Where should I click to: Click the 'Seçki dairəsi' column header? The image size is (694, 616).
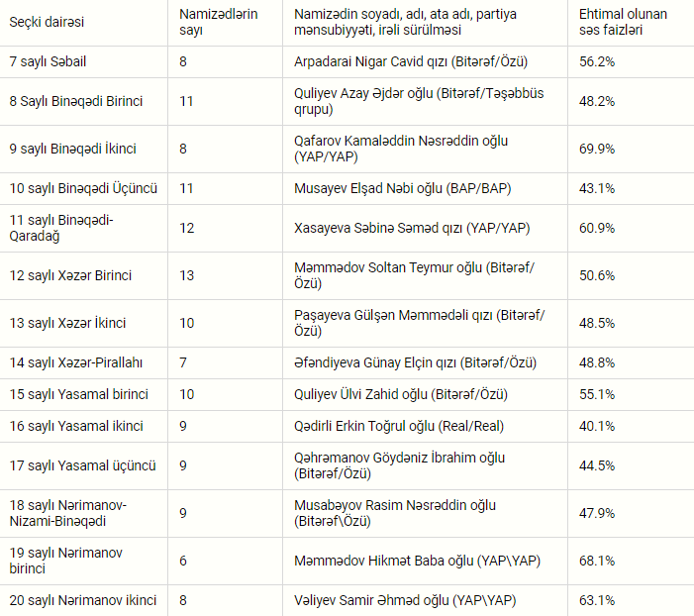(x=47, y=22)
